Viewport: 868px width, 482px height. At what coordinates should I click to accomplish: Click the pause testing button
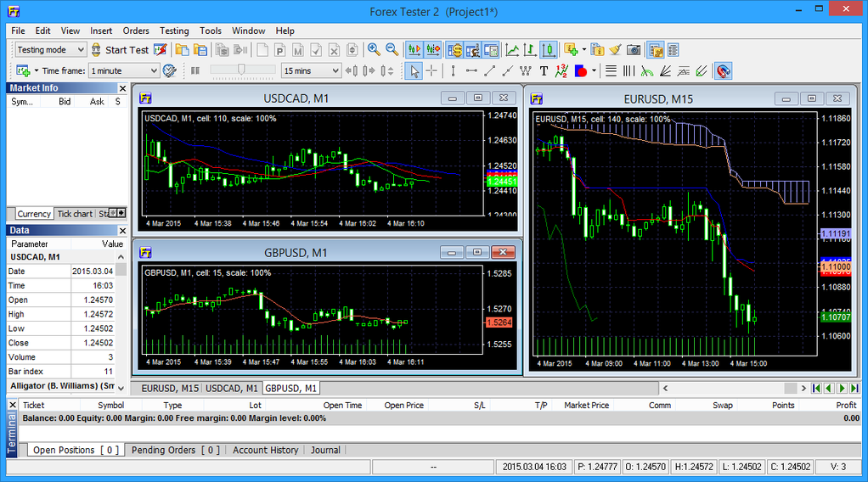[x=194, y=70]
